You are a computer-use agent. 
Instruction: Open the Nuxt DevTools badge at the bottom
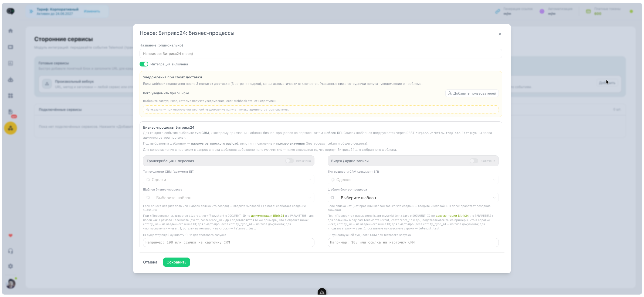(322, 292)
